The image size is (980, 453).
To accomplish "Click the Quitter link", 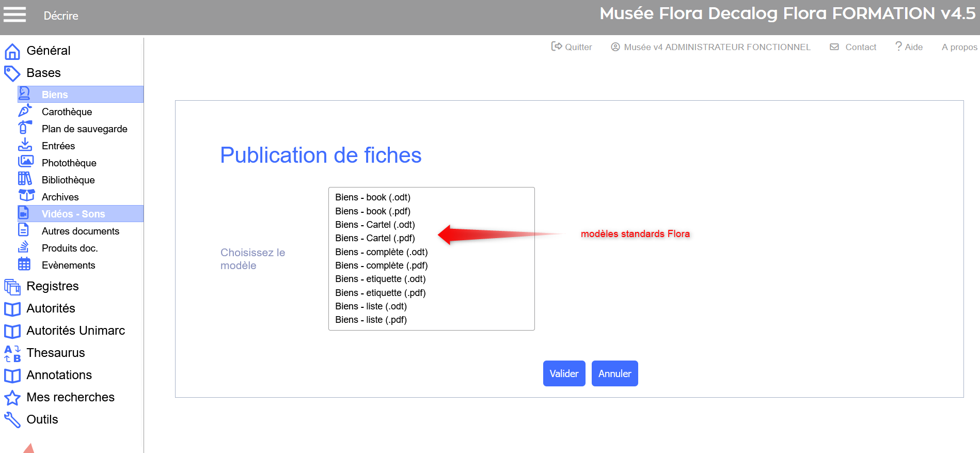I will point(578,47).
